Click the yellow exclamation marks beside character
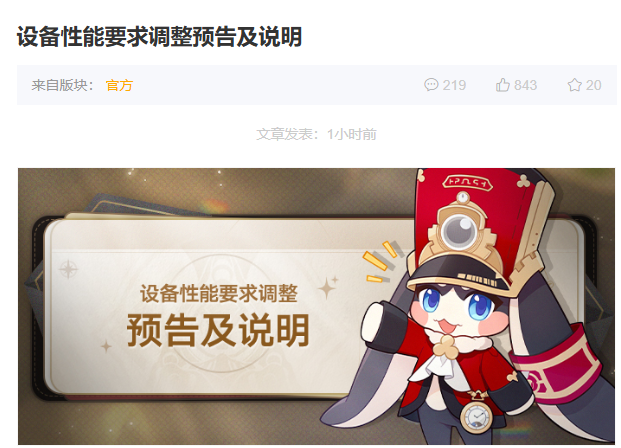621x448 pixels. (379, 262)
